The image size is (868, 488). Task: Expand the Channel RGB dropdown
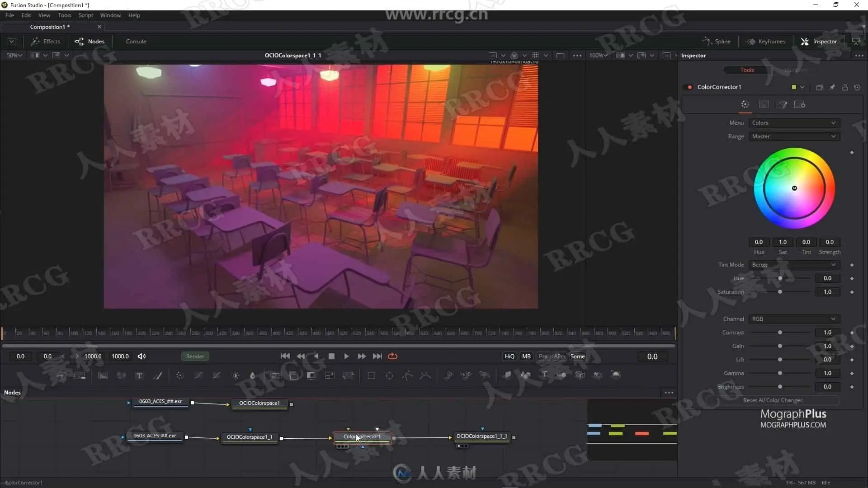coord(793,319)
